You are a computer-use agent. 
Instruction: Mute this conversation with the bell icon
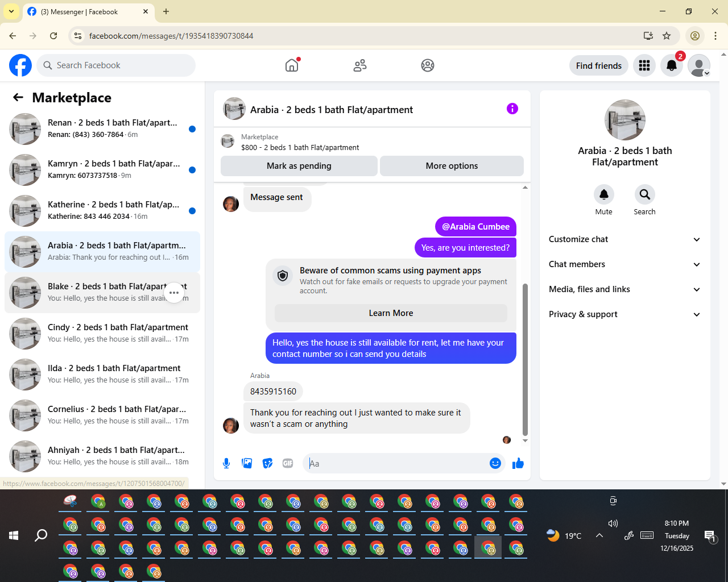(604, 194)
